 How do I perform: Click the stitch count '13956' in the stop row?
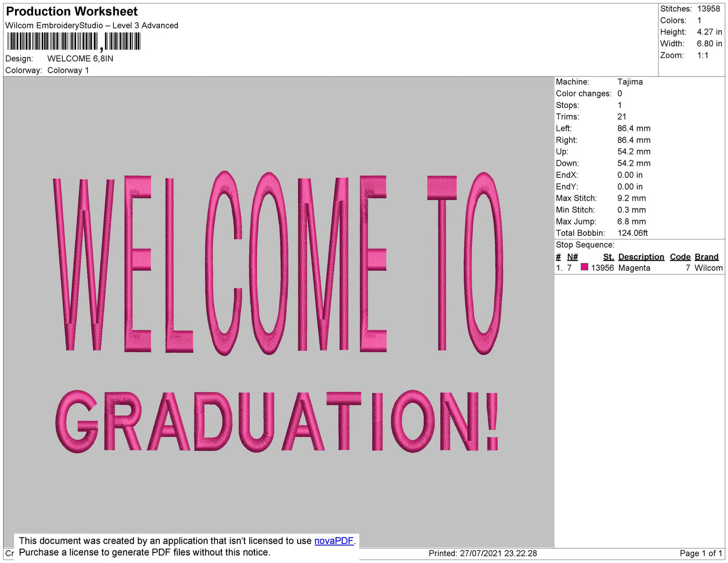603,268
